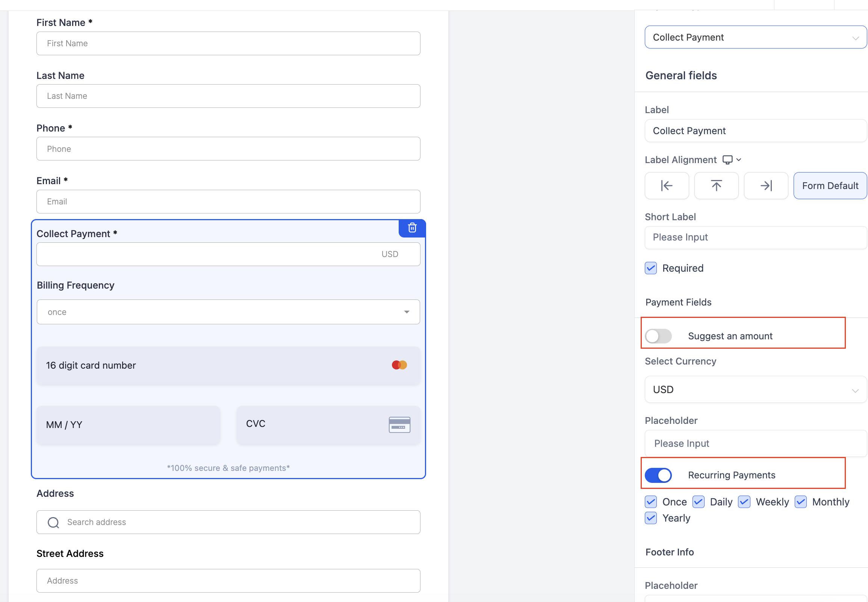Enable the Suggest an amount toggle
Screen dimensions: 868x602
coord(658,336)
